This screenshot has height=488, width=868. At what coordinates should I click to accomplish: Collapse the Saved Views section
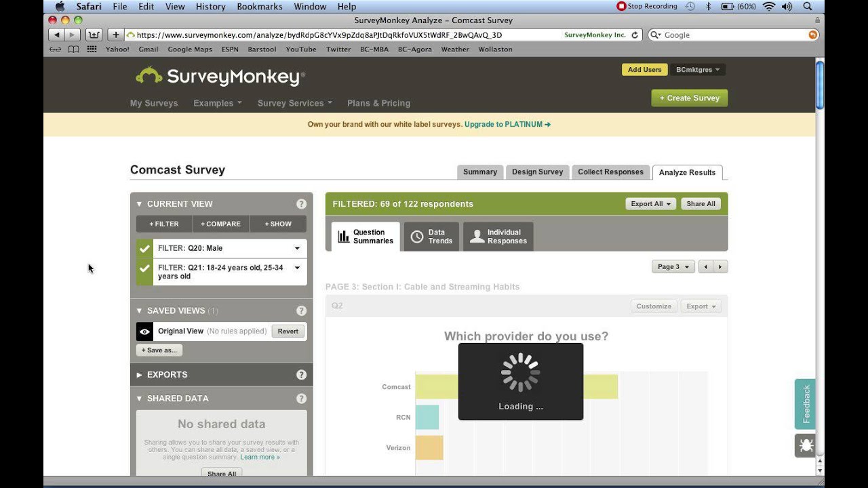(139, 311)
